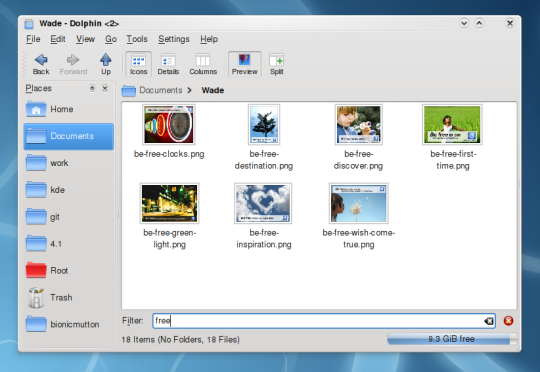540x372 pixels.
Task: Click the Places panel title
Action: coord(38,89)
